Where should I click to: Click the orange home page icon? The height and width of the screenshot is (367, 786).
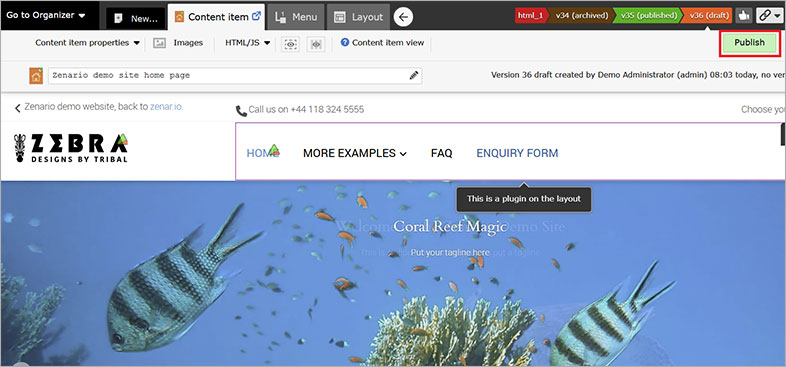36,76
